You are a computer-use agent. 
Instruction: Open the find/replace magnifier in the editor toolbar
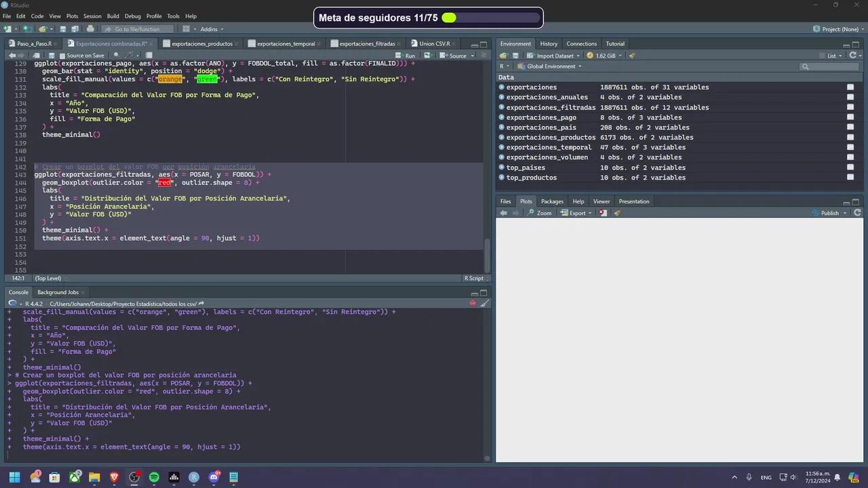pyautogui.click(x=117, y=56)
